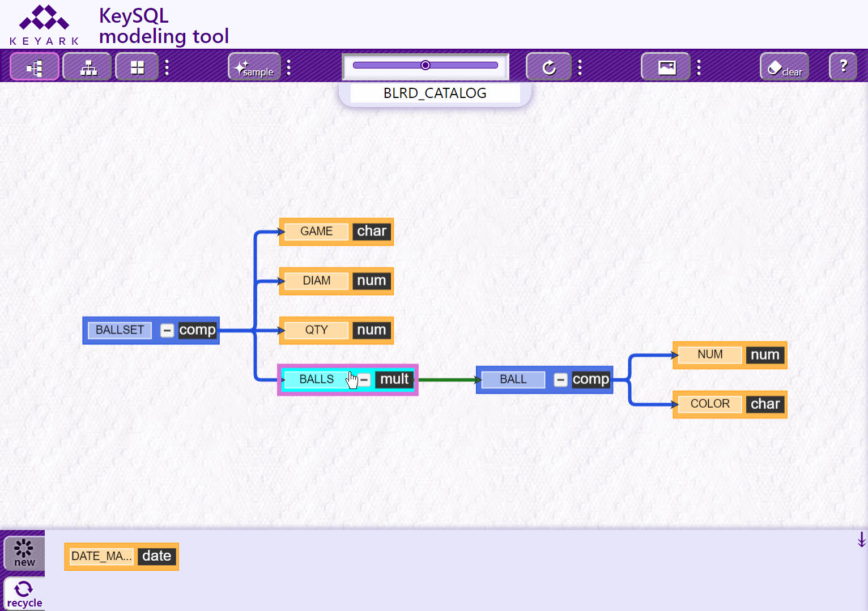Viewport: 868px width, 611px height.
Task: Click the export image icon
Action: 666,67
